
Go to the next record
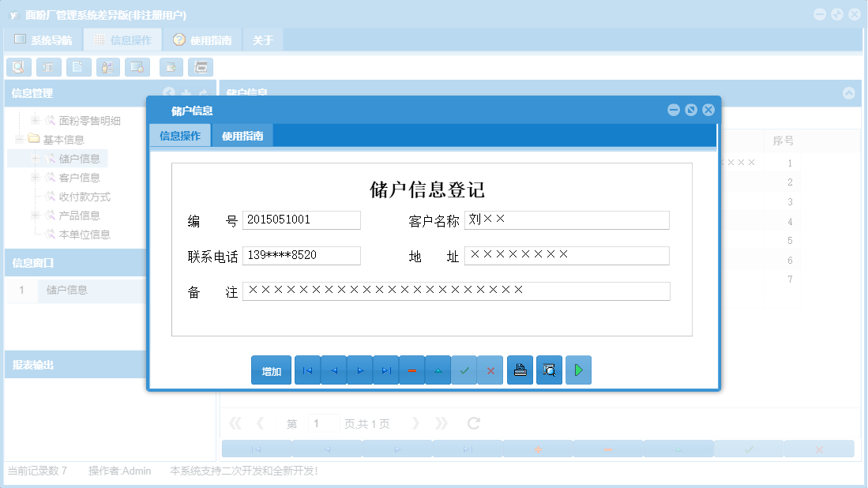coord(360,370)
